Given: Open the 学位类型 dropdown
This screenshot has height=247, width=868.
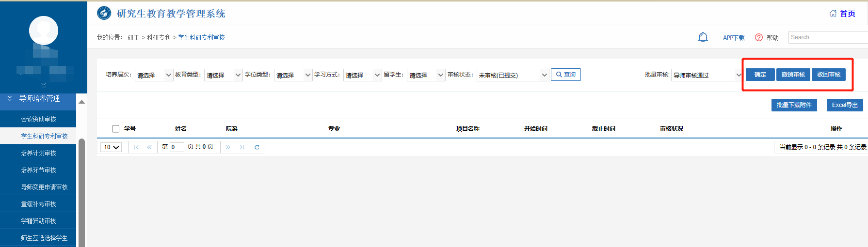Looking at the screenshot, I should pos(293,75).
